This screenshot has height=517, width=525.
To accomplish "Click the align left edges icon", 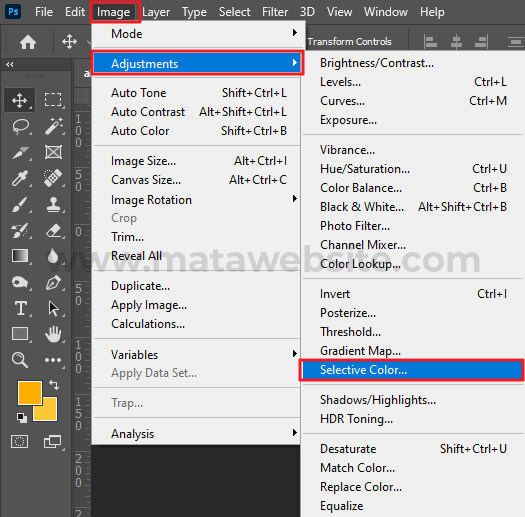I will point(430,42).
